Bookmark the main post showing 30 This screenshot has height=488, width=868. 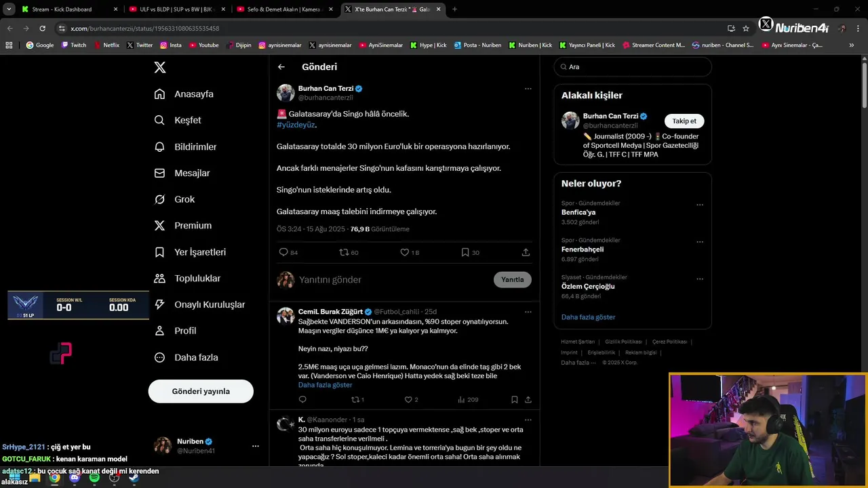pos(465,252)
